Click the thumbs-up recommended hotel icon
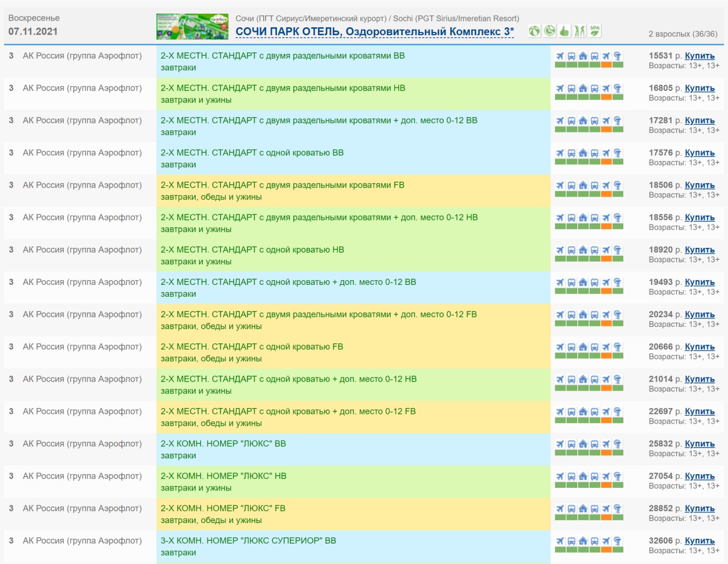 click(564, 31)
